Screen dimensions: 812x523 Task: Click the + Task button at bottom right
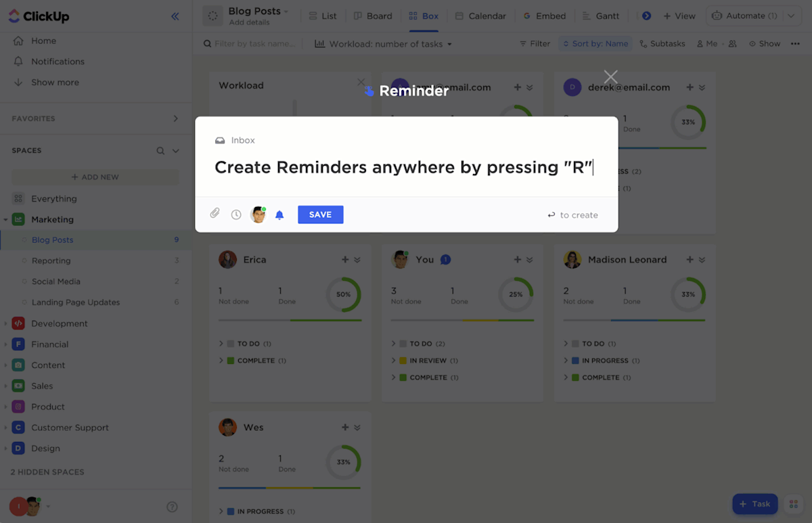click(x=754, y=504)
